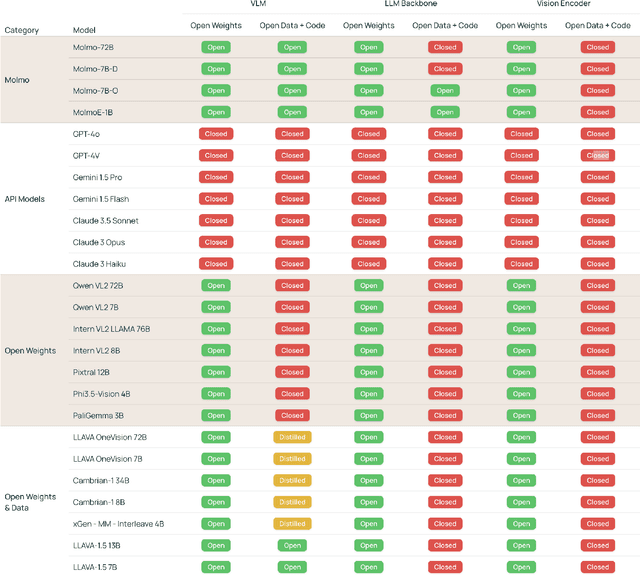Click LLAVA-1.5 13B's VLM Open Data + Code badge

pos(292,545)
